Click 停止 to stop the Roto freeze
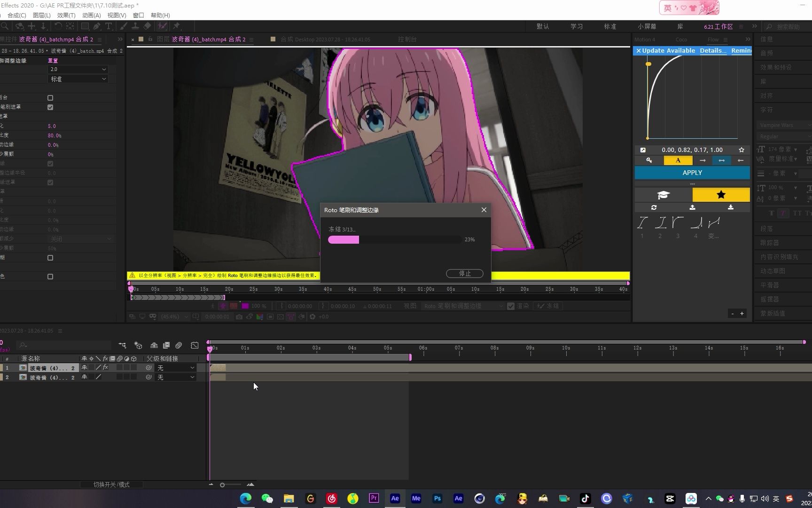Viewport: 812px width, 508px height. [465, 273]
